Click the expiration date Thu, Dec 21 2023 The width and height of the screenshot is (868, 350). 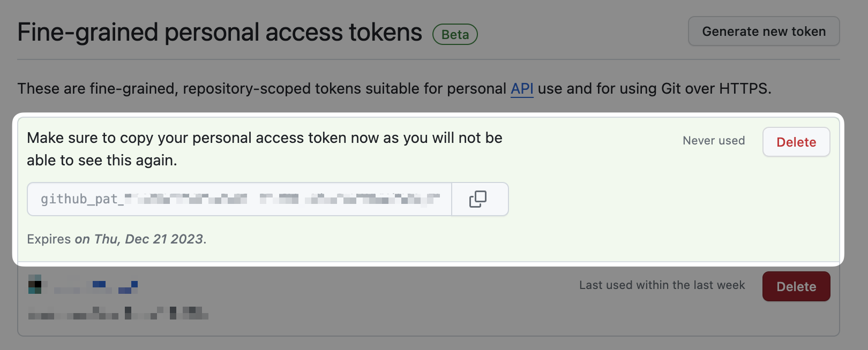pos(140,239)
